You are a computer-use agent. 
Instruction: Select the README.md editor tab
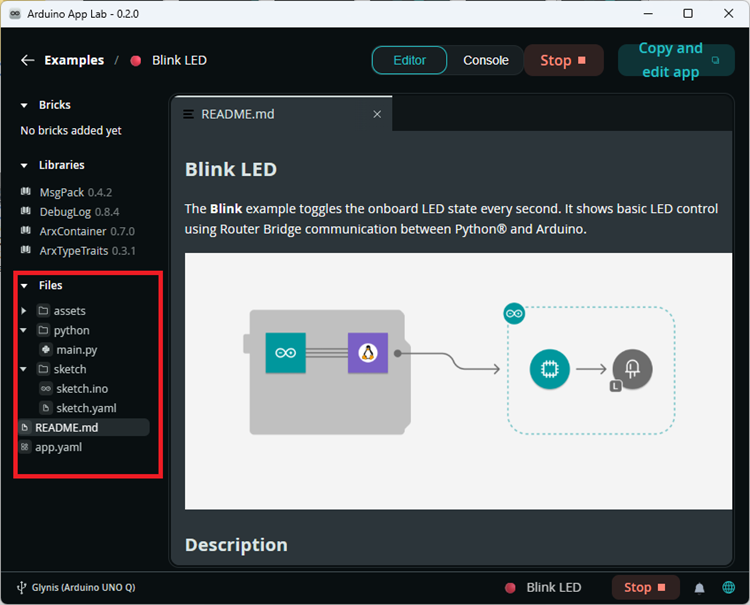tap(238, 114)
